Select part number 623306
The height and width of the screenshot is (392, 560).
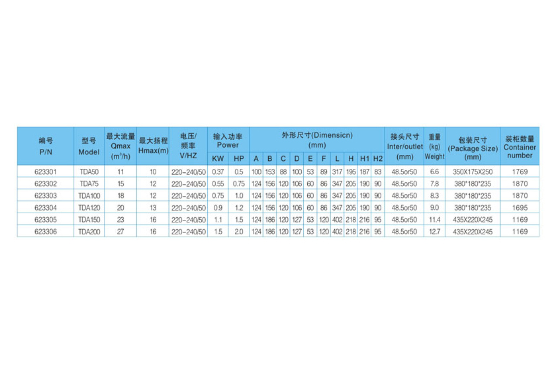coord(46,232)
